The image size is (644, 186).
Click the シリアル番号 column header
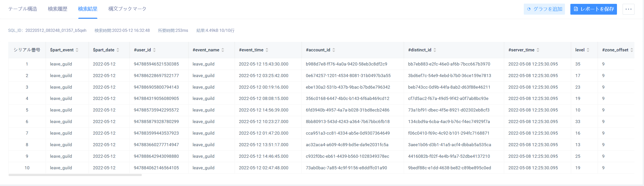point(27,50)
